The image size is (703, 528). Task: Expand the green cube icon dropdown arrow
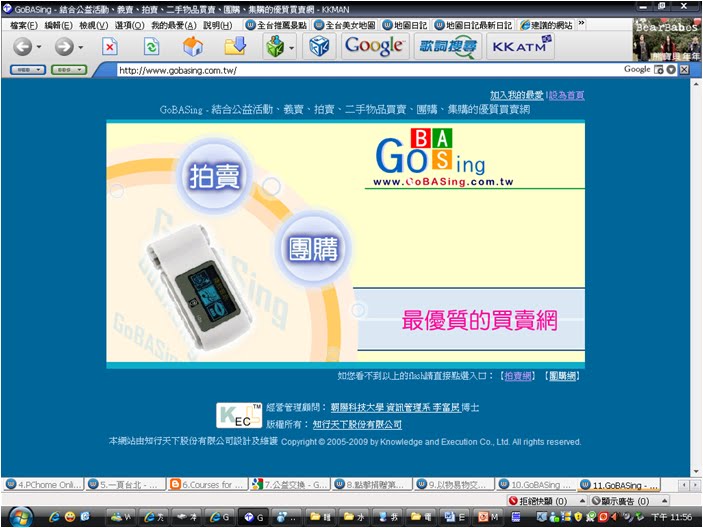click(291, 47)
